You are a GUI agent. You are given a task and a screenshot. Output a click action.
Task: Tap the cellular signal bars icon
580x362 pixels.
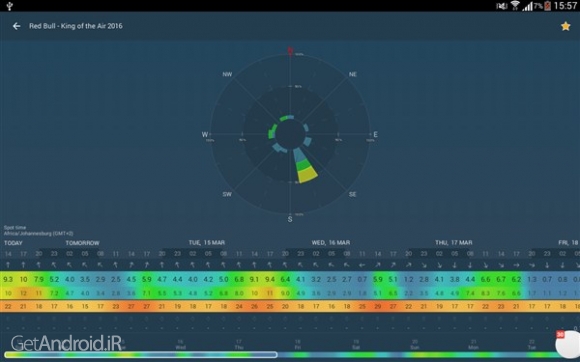[527, 6]
